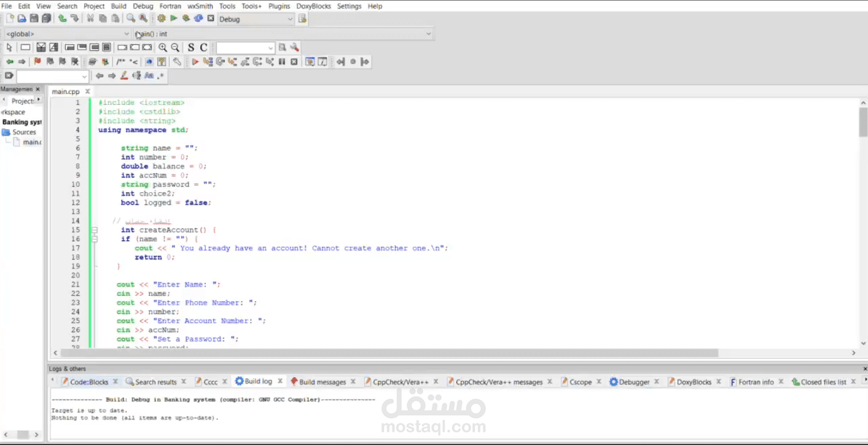Start debugging with the red arrow icon

(195, 61)
